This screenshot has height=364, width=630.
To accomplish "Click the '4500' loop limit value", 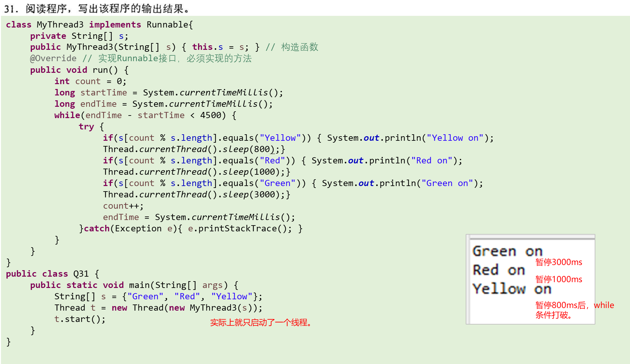I will coord(211,115).
